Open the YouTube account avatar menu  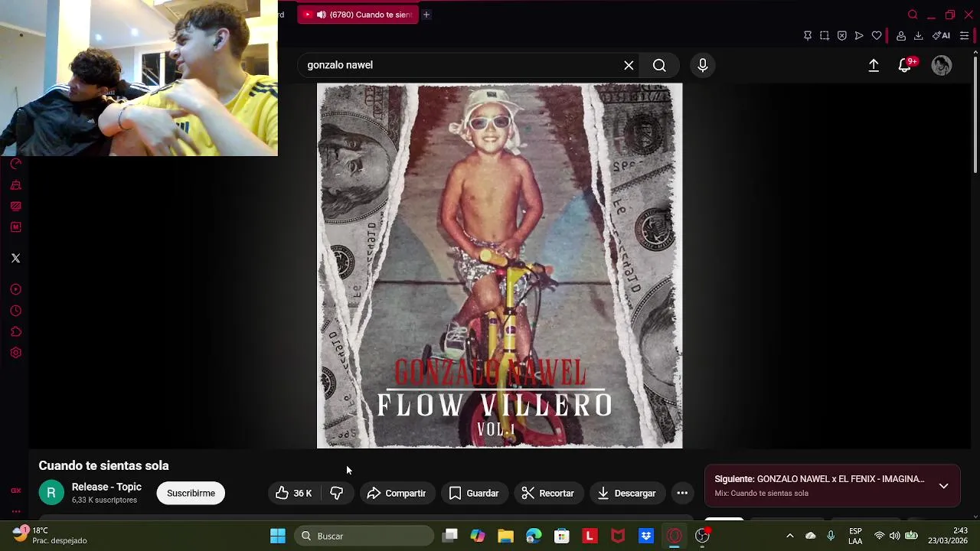click(941, 65)
